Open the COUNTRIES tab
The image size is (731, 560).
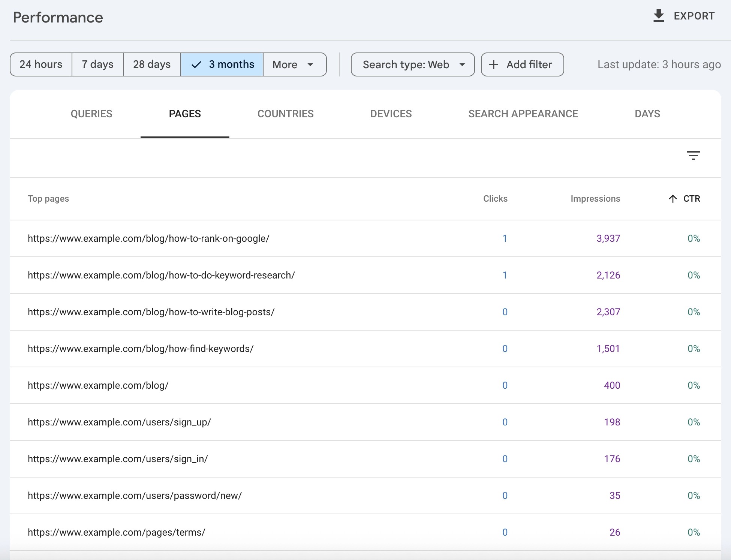click(x=285, y=114)
